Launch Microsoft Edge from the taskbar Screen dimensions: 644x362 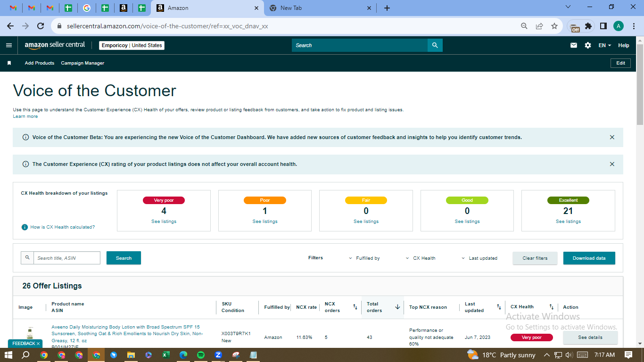[x=183, y=355]
